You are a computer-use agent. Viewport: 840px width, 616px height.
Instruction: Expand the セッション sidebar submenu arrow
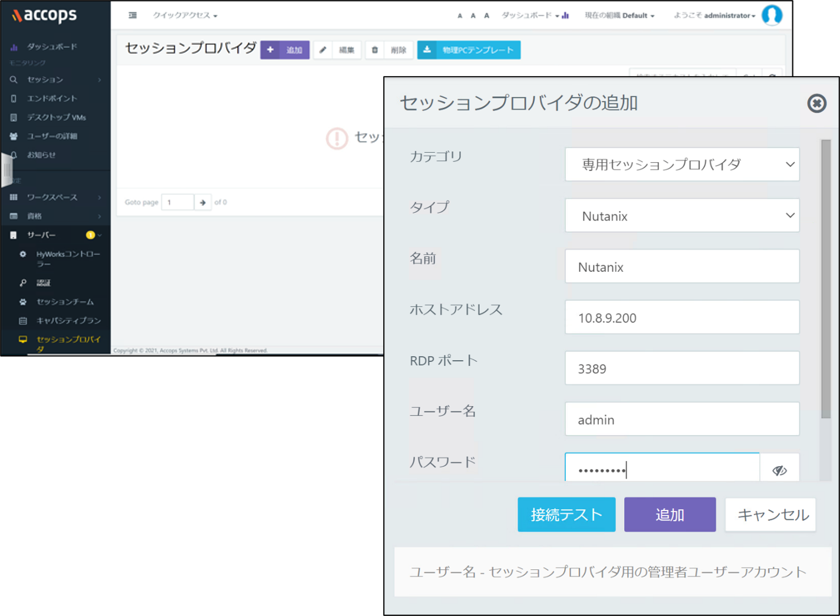coord(99,80)
